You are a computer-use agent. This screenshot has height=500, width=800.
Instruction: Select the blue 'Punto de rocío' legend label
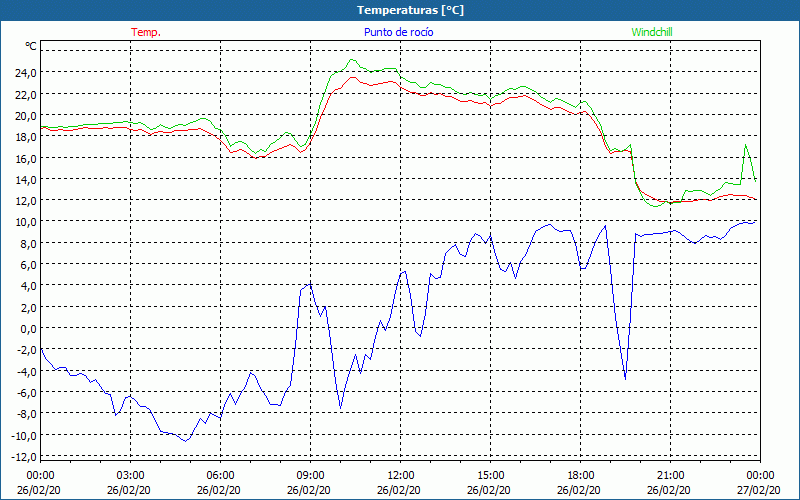coord(398,32)
